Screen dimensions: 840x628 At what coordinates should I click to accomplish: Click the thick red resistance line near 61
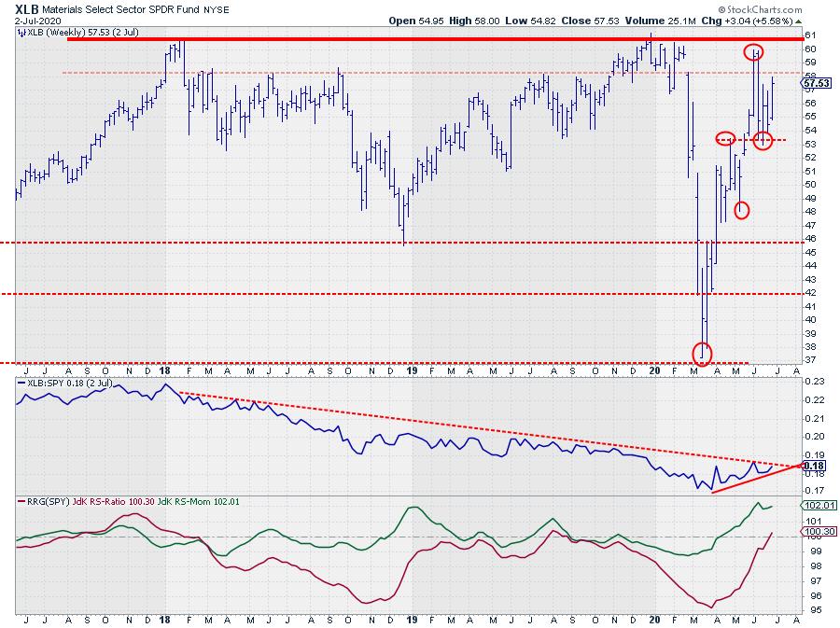tap(373, 39)
